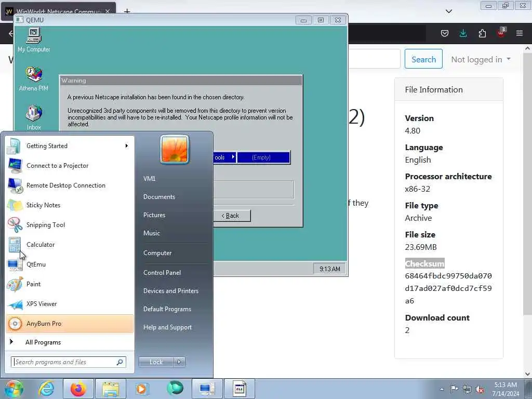Expand shutdown options arrow beside Lock

[179, 362]
